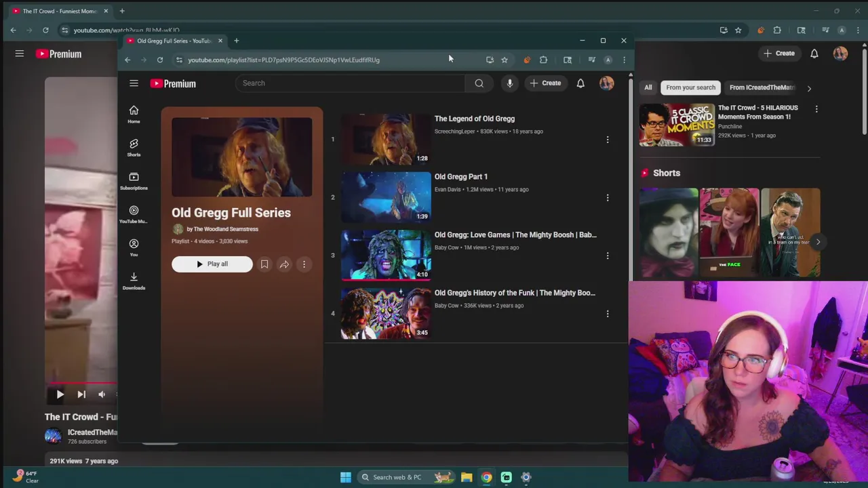Close the Old Gregg Full Series tab
Screen dimensions: 868x488
220,41
